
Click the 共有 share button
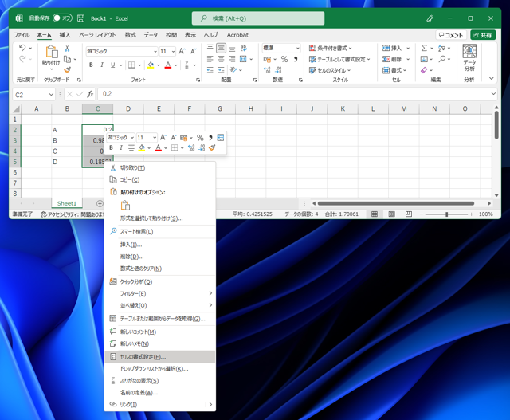482,35
